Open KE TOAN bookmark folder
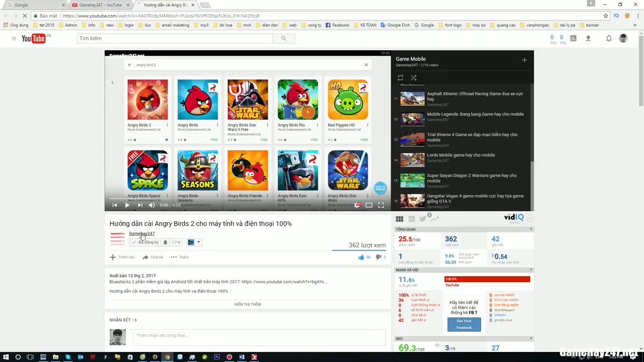Viewport: 644px width, 362px height. (x=365, y=25)
